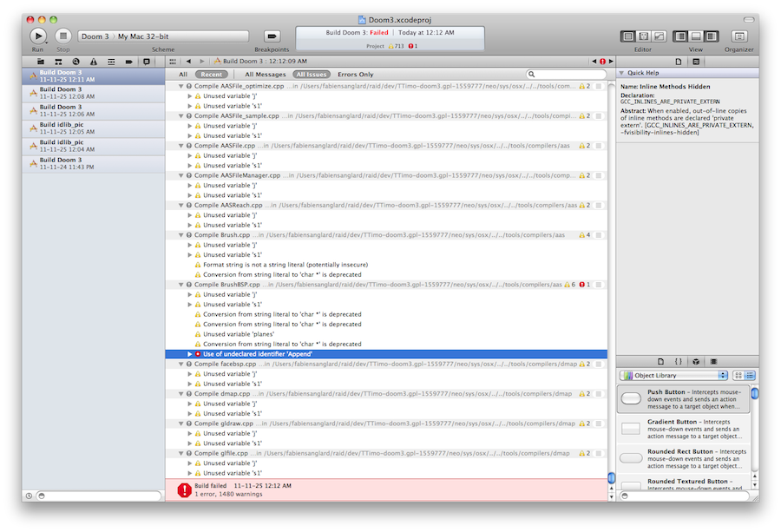Select Rounded Rect Button library item
This screenshot has width=781, height=532.
coord(684,459)
